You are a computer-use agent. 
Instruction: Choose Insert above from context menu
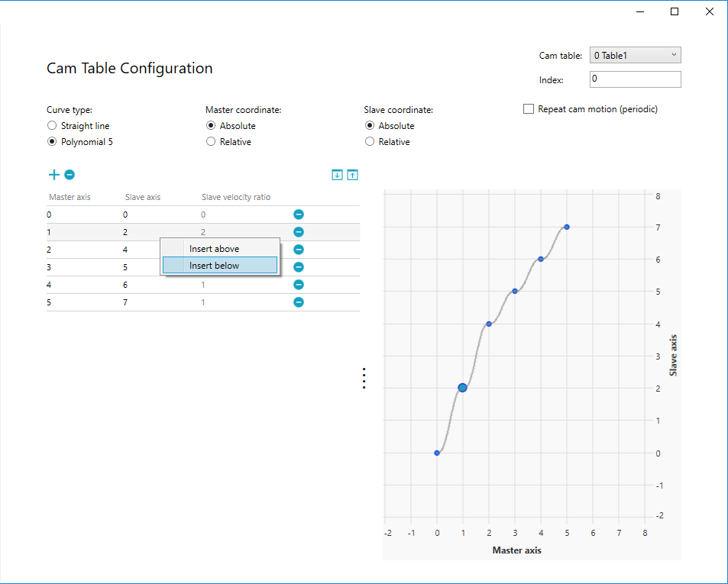click(214, 249)
